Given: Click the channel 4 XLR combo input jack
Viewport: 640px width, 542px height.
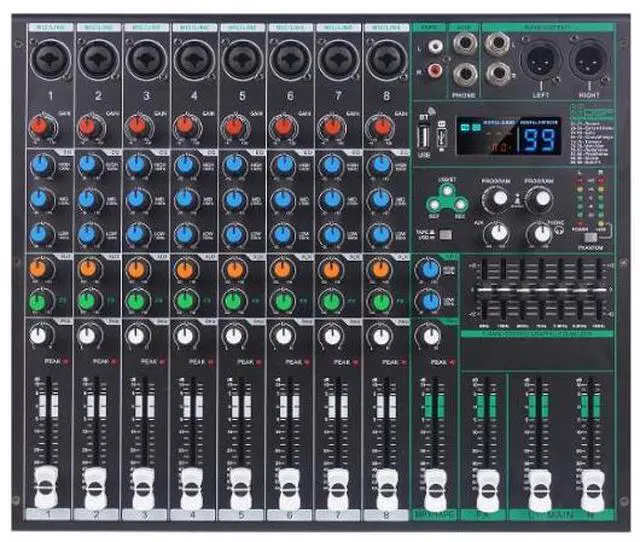Looking at the screenshot, I should 194,60.
